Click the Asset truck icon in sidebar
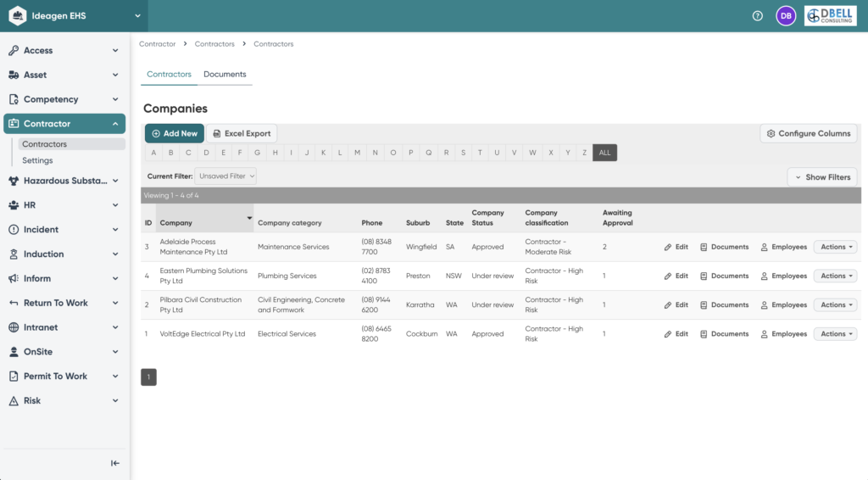868x480 pixels. coord(14,75)
